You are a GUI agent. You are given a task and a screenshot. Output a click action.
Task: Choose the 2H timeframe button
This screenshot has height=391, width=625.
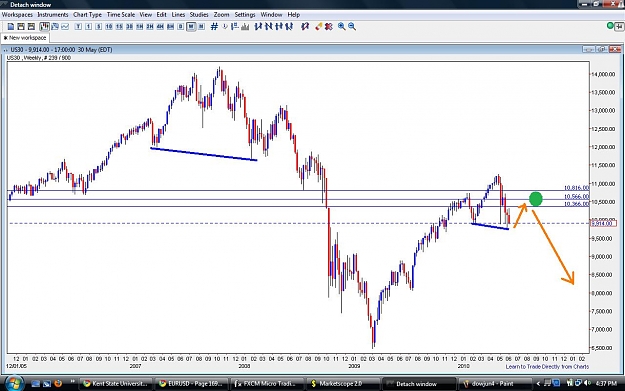(150, 27)
